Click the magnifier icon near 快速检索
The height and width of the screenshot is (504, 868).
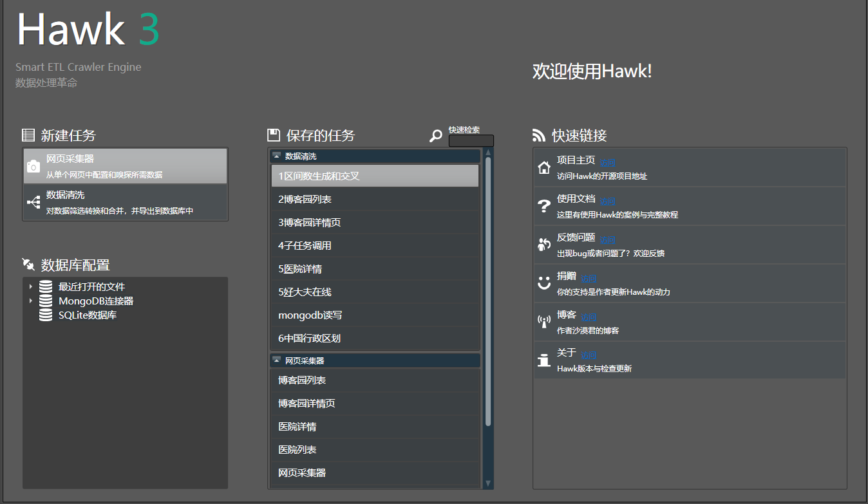(436, 136)
